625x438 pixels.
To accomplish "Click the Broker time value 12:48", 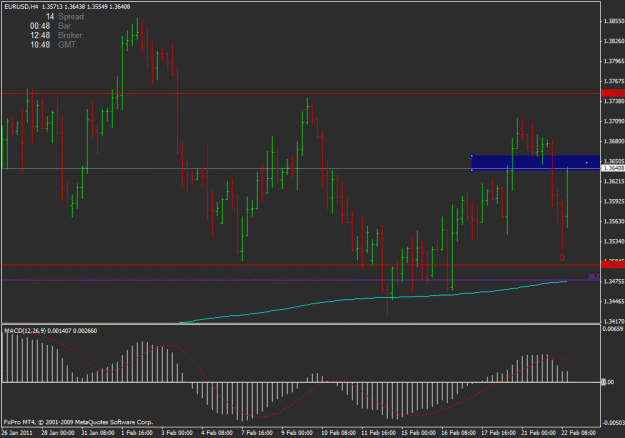I will click(x=40, y=35).
